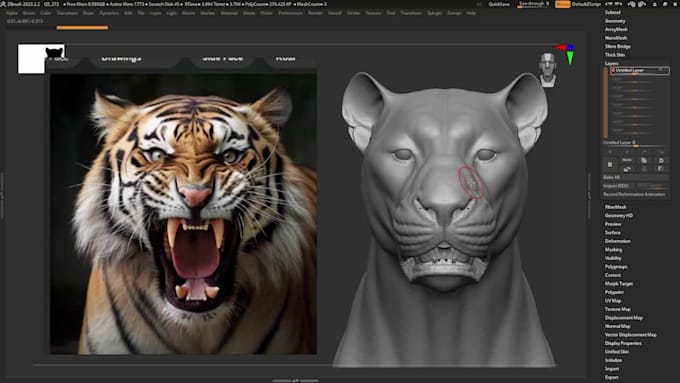Select the Untitled Layer entry
The width and height of the screenshot is (680, 383).
pyautogui.click(x=640, y=70)
